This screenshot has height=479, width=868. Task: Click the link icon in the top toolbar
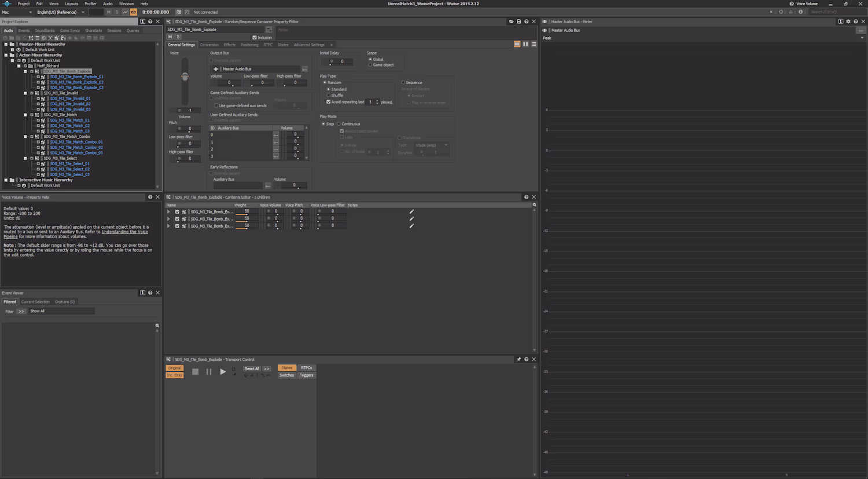click(133, 12)
